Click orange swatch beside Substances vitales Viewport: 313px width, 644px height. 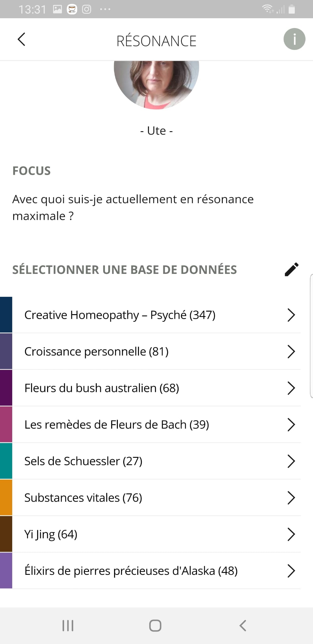point(6,498)
